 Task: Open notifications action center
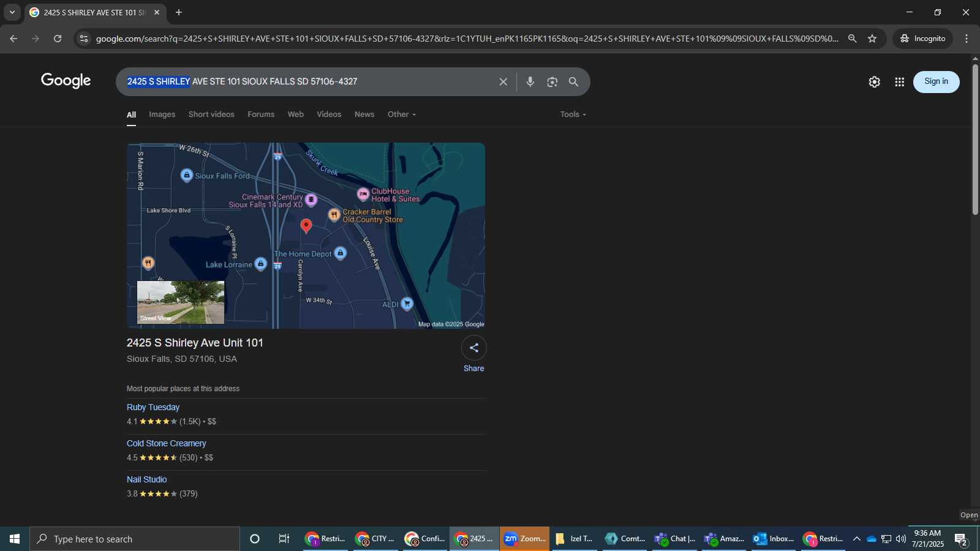click(961, 539)
